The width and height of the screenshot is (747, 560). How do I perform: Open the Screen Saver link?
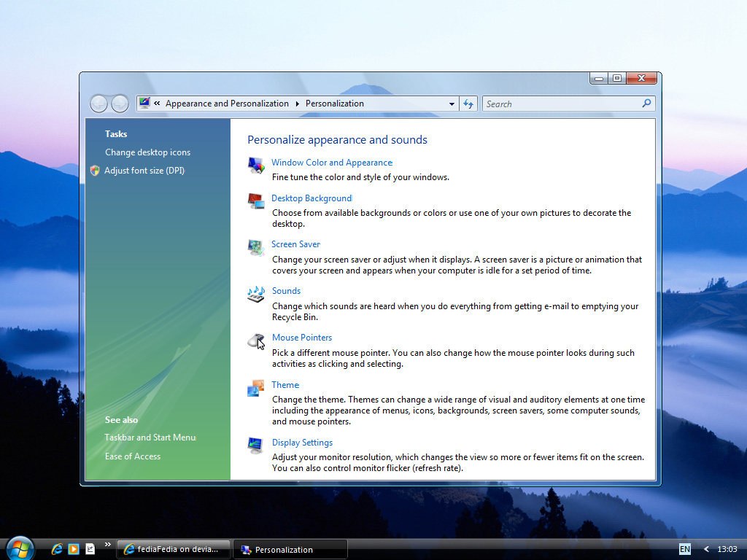296,244
